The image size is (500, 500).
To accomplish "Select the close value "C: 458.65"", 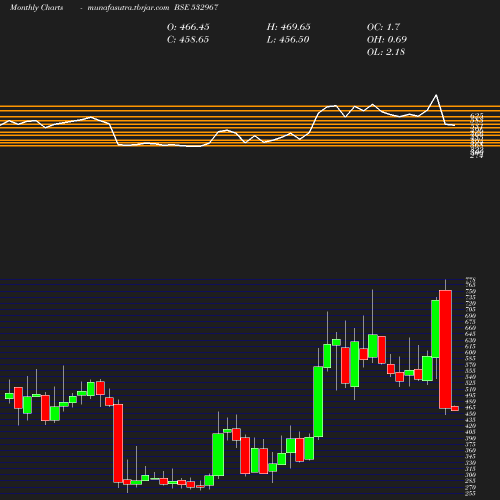I will [x=188, y=40].
